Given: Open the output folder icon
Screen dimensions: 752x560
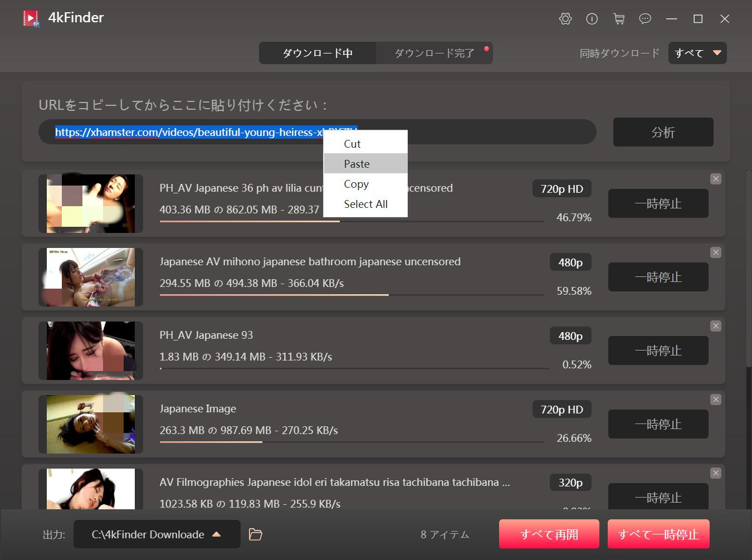Looking at the screenshot, I should [x=255, y=534].
